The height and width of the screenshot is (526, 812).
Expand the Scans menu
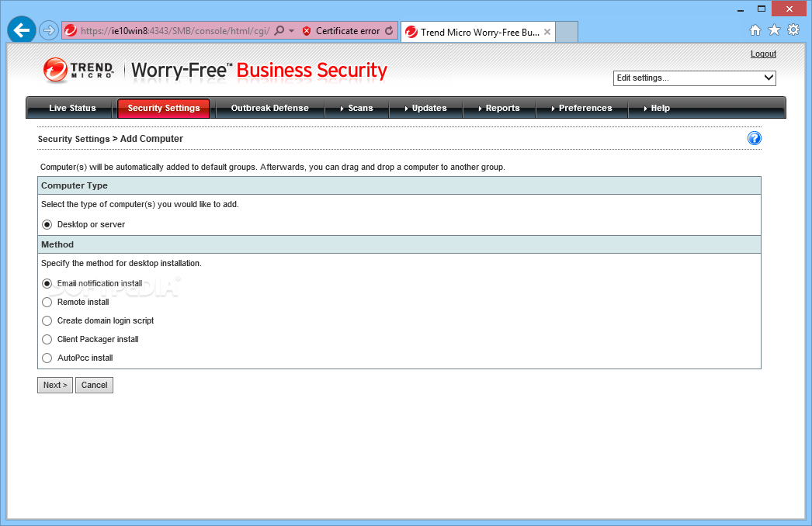coord(357,108)
